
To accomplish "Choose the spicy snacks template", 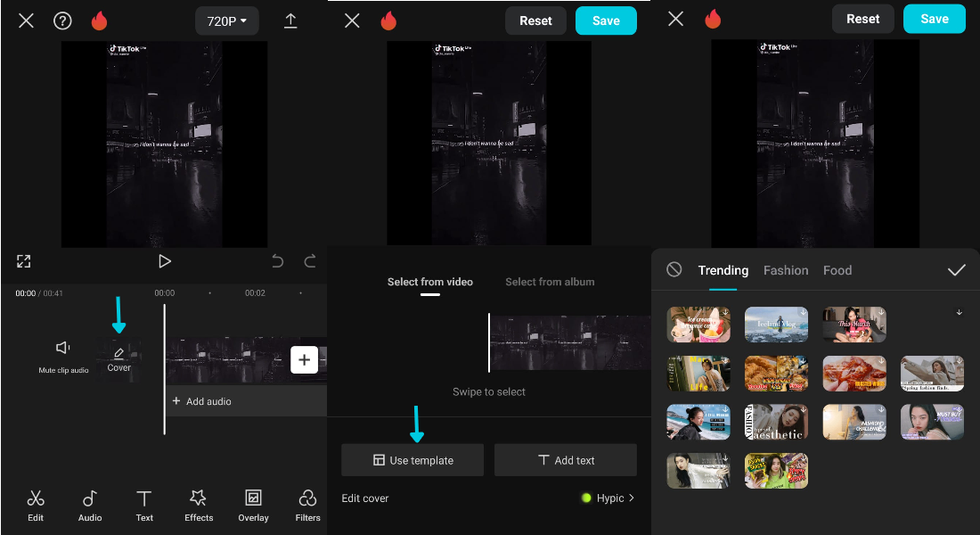I will [x=776, y=471].
